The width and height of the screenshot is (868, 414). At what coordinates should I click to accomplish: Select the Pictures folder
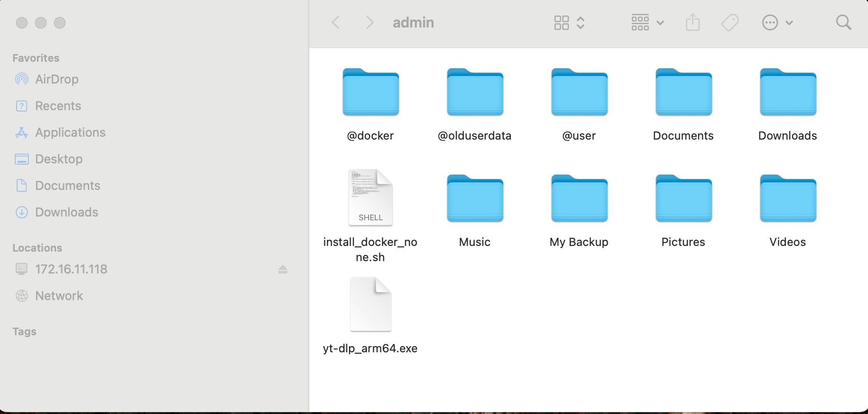683,198
